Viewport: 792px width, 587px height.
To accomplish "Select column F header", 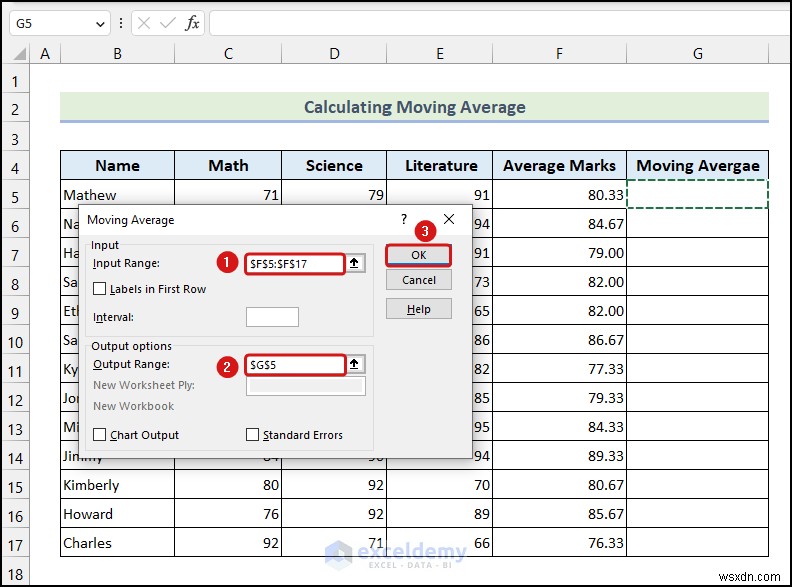I will click(560, 54).
